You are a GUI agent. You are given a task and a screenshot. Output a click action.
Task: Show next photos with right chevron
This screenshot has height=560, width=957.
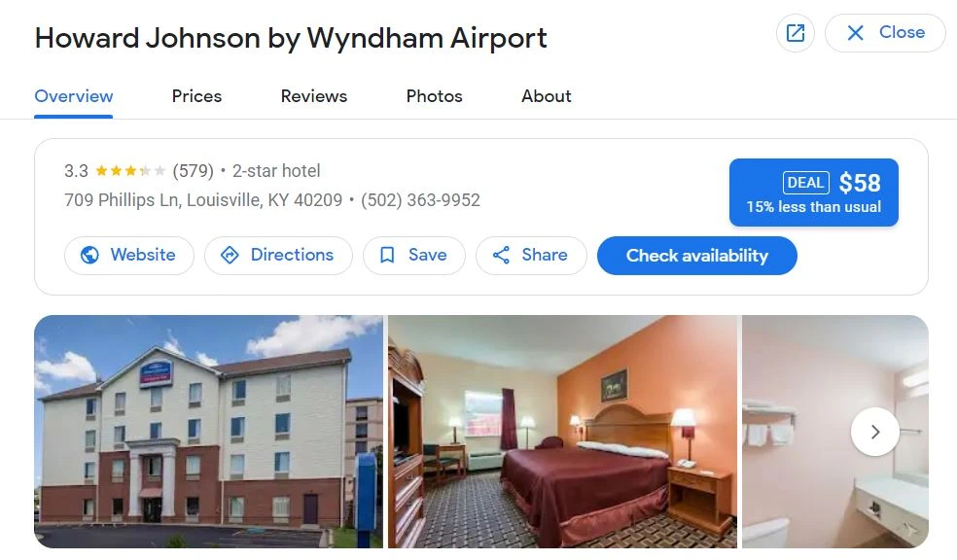coord(874,432)
